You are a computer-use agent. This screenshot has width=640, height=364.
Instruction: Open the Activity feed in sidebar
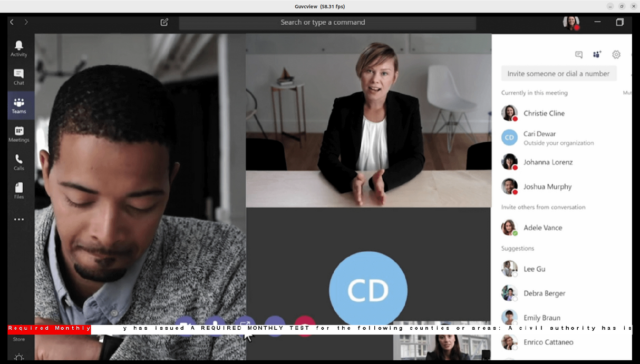tap(19, 48)
